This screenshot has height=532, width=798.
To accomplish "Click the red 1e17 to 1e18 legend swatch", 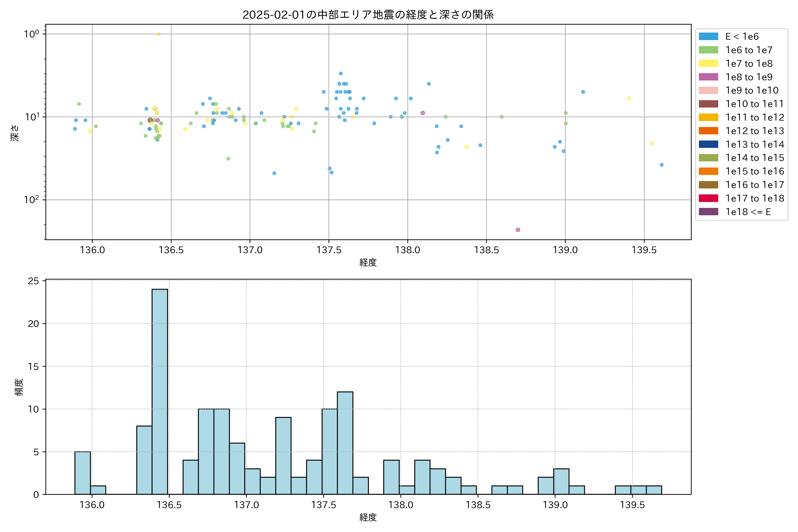I will 708,198.
